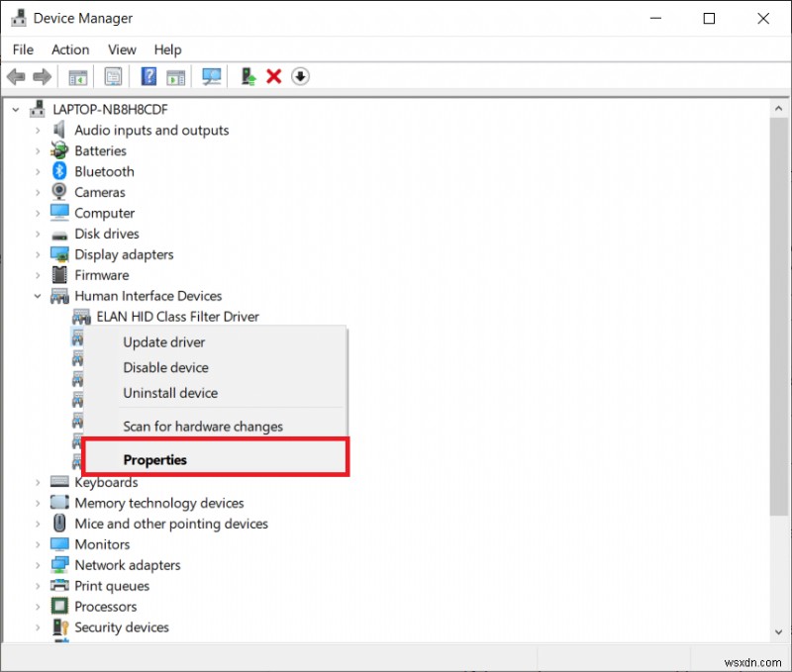
Task: Click the Forward navigation arrow in the toolbar
Action: tap(41, 76)
